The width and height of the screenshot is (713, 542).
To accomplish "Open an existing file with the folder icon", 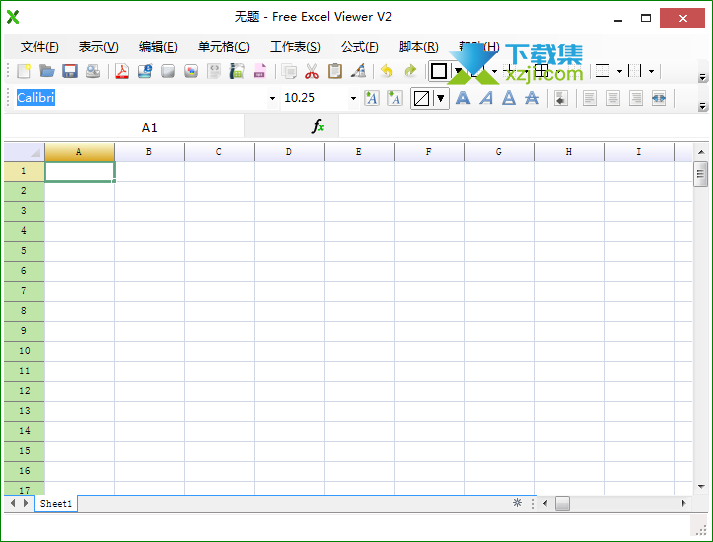I will coord(47,71).
